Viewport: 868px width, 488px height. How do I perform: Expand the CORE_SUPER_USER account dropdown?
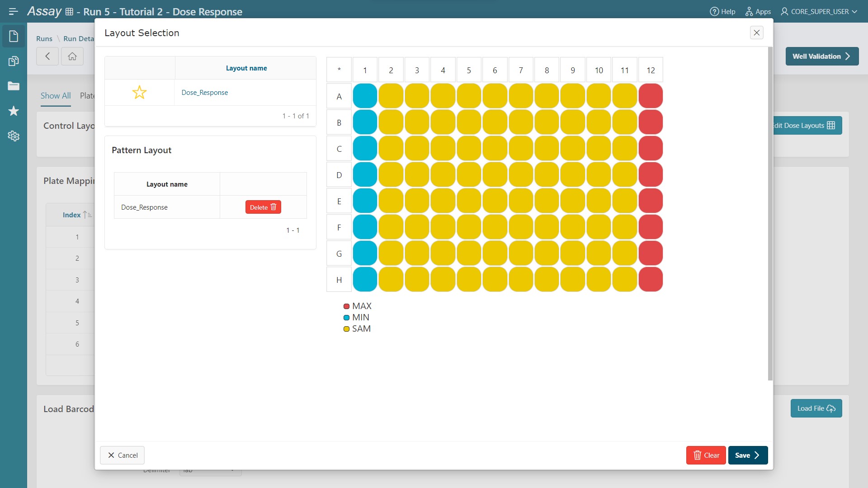[819, 11]
